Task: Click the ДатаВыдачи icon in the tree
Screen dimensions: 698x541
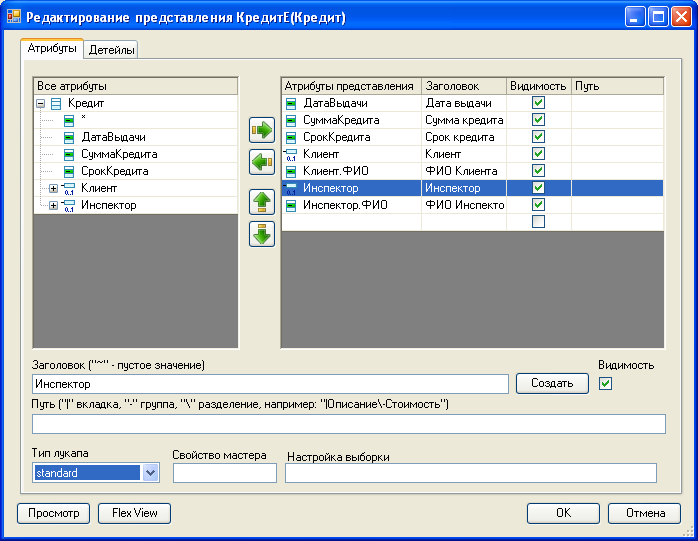Action: pos(69,138)
